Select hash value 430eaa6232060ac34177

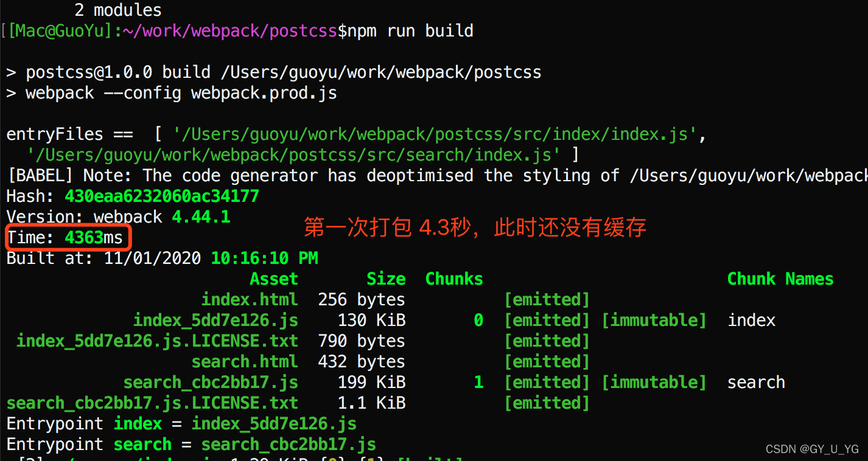tap(162, 196)
